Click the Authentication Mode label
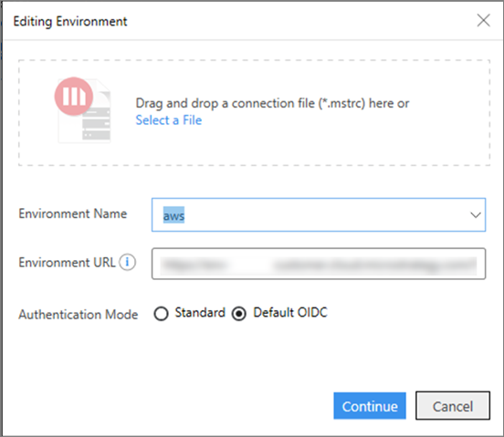504x437 pixels. coord(79,315)
